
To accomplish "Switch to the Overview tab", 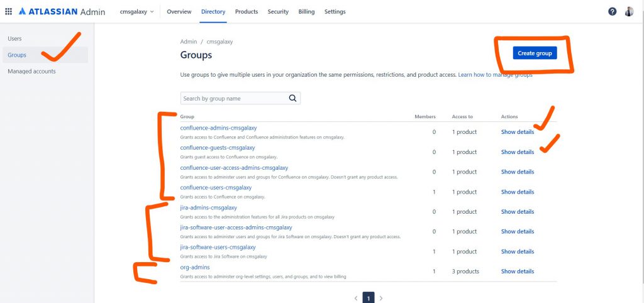I will 179,12.
